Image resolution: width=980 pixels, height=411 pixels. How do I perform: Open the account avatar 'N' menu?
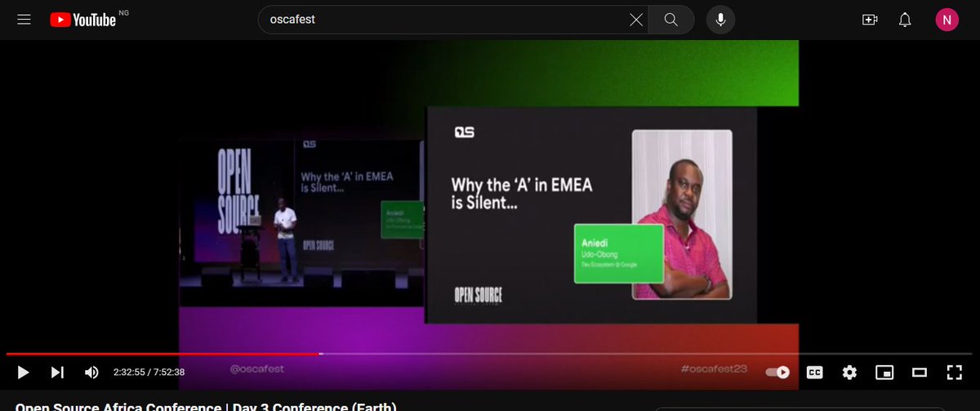click(x=947, y=20)
